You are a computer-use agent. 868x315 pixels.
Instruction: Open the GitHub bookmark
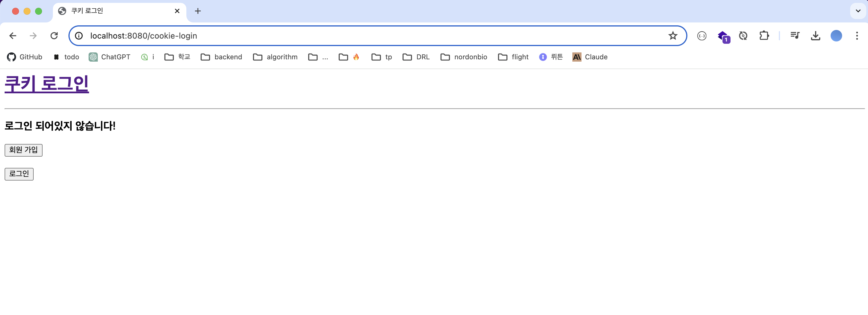pyautogui.click(x=25, y=57)
